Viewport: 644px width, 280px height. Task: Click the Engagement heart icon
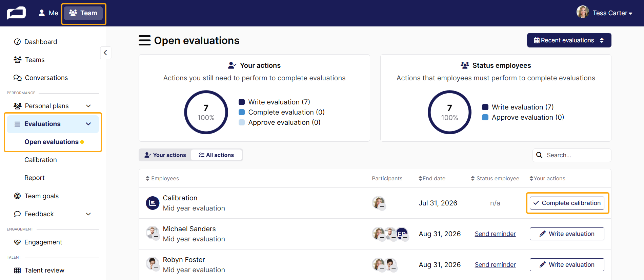click(x=17, y=242)
